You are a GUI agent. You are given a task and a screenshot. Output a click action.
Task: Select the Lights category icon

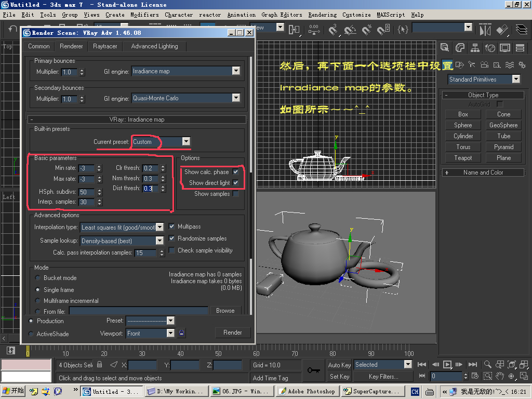click(472, 64)
